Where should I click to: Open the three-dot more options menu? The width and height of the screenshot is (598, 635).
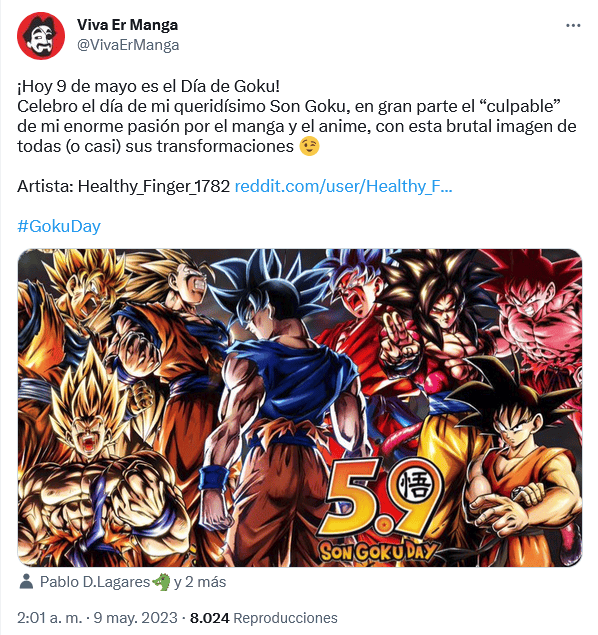(573, 26)
